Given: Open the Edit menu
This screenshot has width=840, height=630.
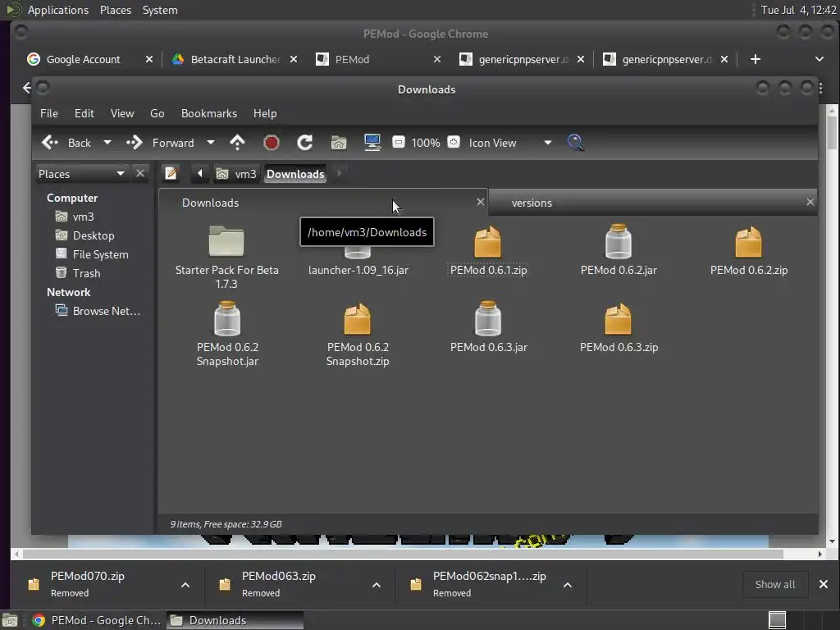Looking at the screenshot, I should click(84, 113).
